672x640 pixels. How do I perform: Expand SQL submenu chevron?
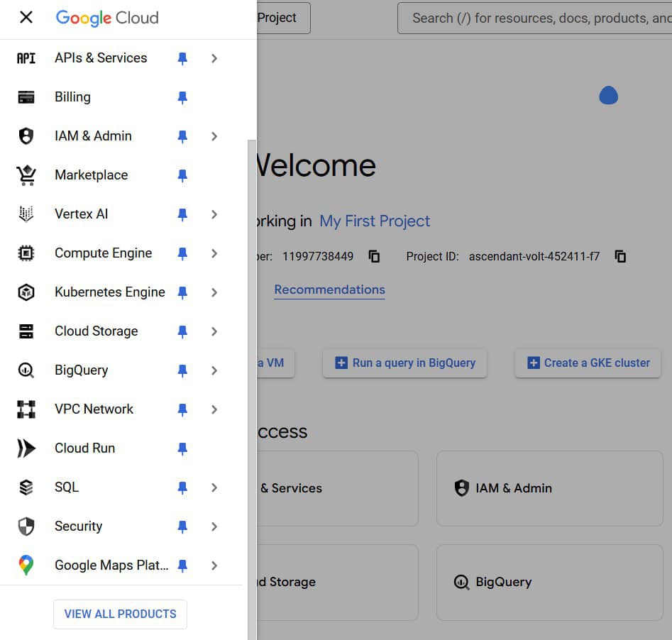pyautogui.click(x=214, y=487)
